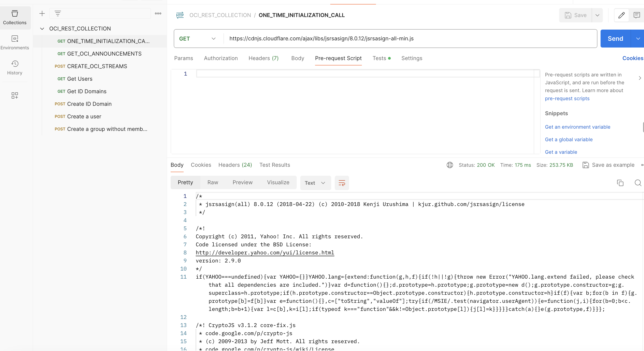Open the pre-request scripts link
The image size is (644, 351).
[x=567, y=98]
